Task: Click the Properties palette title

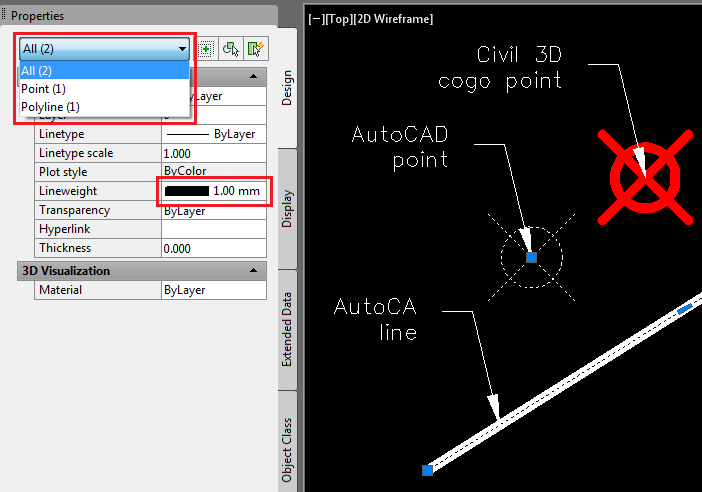Action: pos(38,16)
